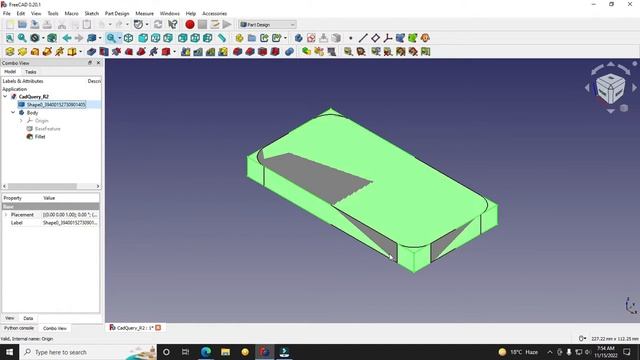Expand the Placement property row

[6, 215]
